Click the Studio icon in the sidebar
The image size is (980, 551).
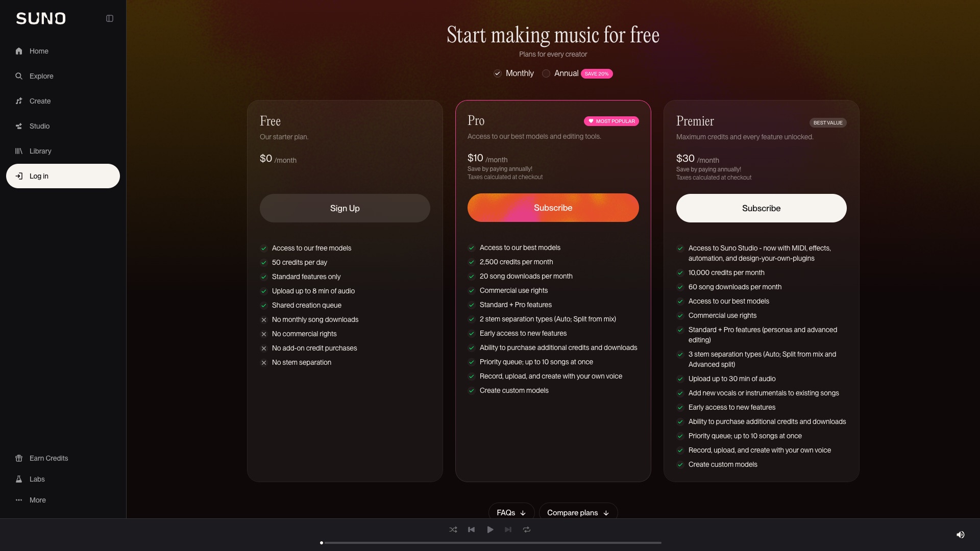(19, 126)
